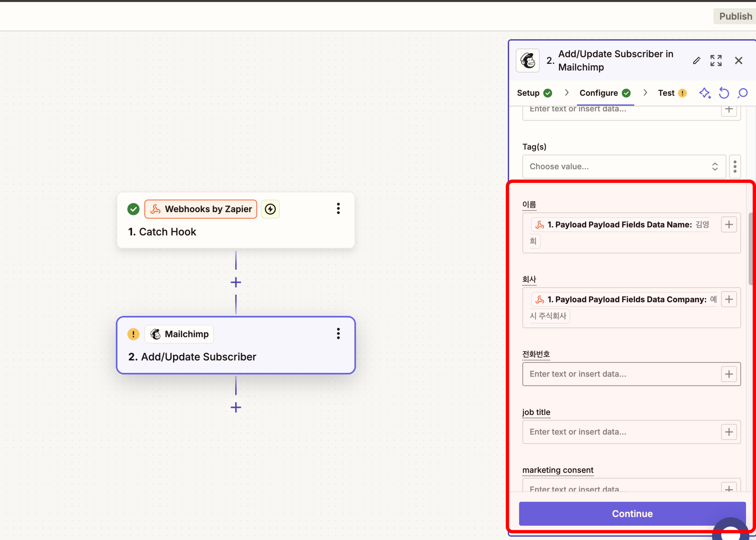
Task: Expand the step panel to fullscreen
Action: point(716,61)
